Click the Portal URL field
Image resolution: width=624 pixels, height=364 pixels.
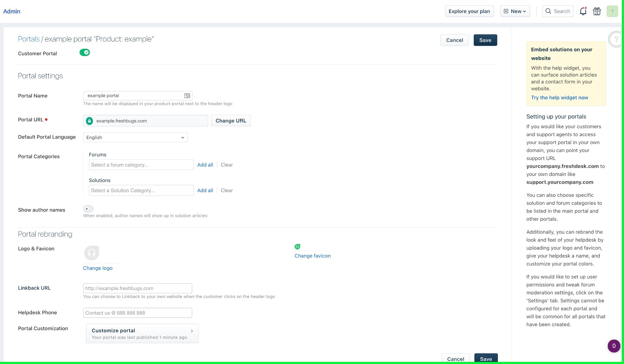pos(145,121)
